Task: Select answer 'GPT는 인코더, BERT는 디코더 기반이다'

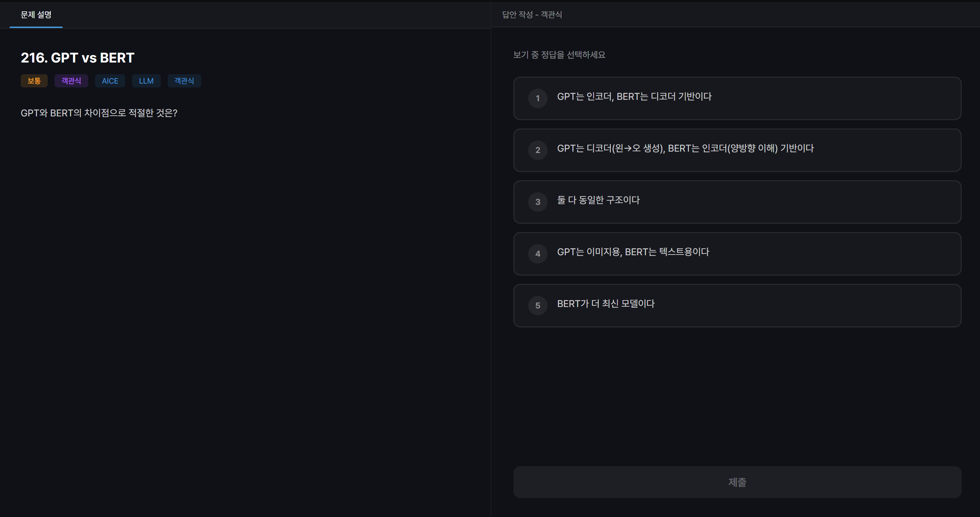Action: click(737, 98)
